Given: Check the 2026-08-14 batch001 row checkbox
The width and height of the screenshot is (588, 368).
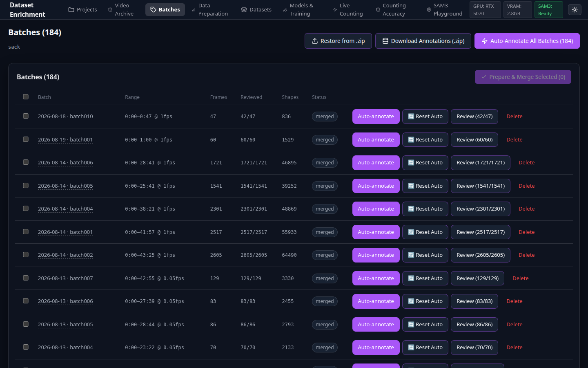Looking at the screenshot, I should pyautogui.click(x=26, y=232).
